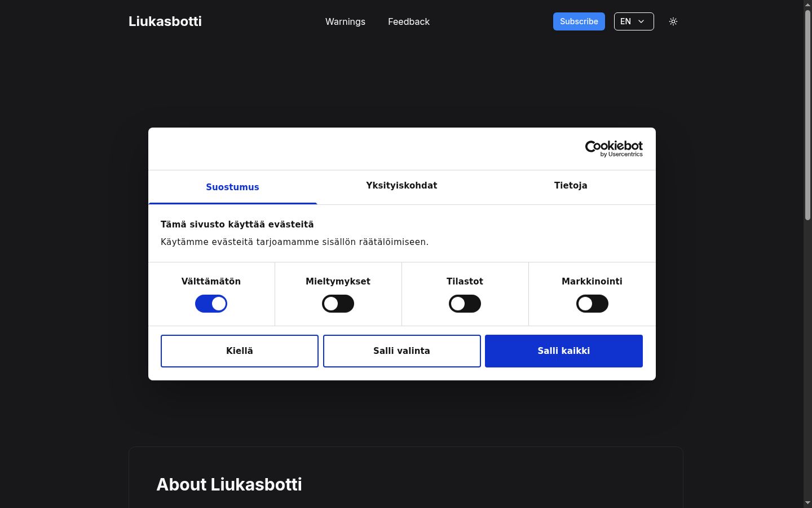This screenshot has width=812, height=508.
Task: Toggle the light/dark theme sun icon
Action: pos(673,21)
